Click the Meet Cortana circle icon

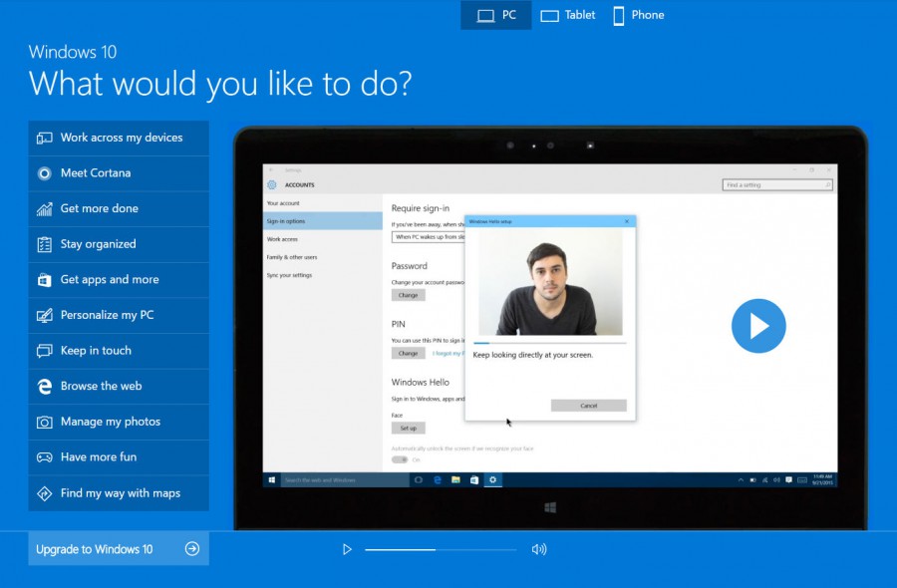(45, 172)
